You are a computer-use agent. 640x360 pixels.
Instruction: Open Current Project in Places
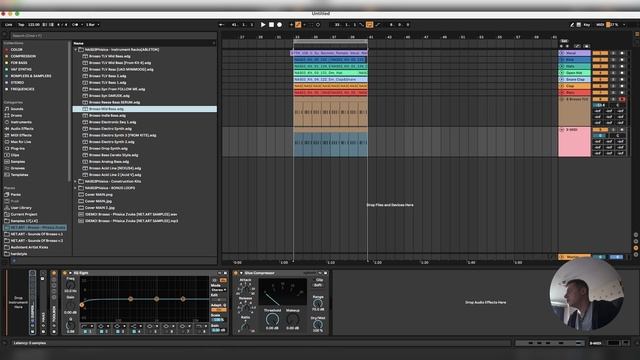(24, 214)
